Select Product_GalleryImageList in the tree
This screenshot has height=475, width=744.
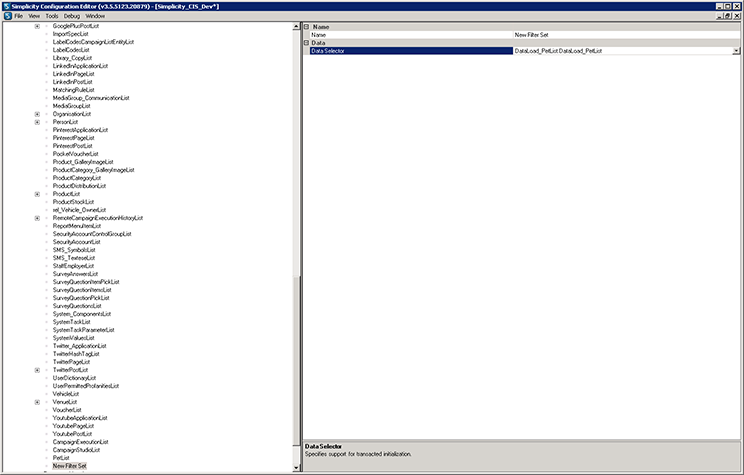(83, 162)
